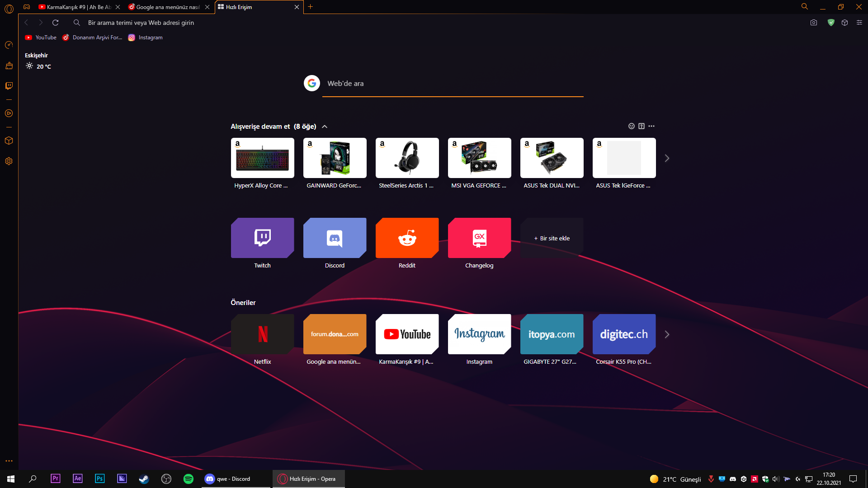The width and height of the screenshot is (868, 488).
Task: Focus the Web'de ara search field
Action: point(453,84)
